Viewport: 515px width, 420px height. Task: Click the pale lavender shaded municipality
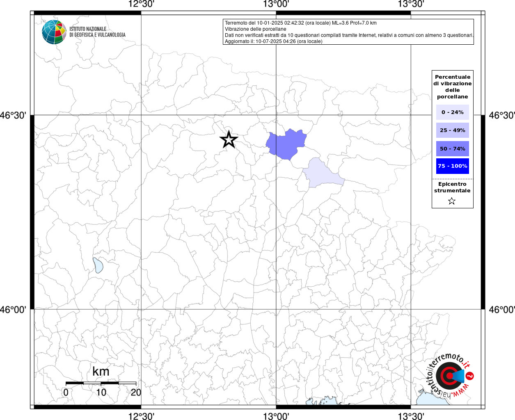click(322, 173)
